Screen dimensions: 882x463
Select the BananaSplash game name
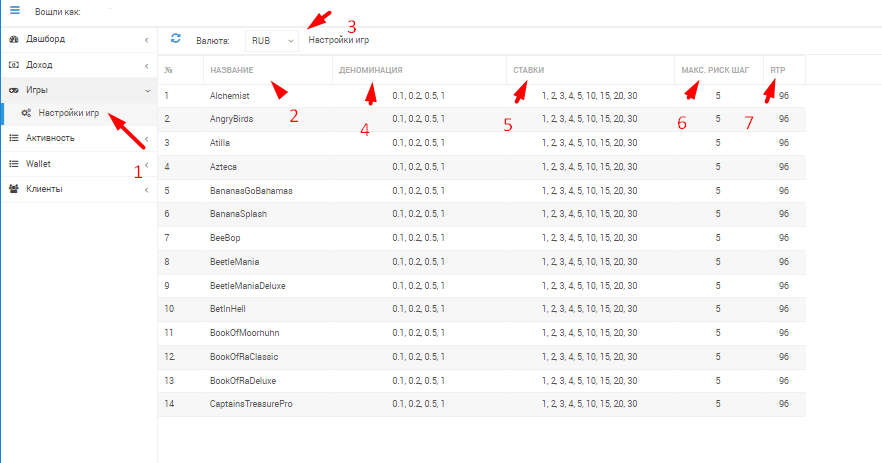tap(238, 214)
